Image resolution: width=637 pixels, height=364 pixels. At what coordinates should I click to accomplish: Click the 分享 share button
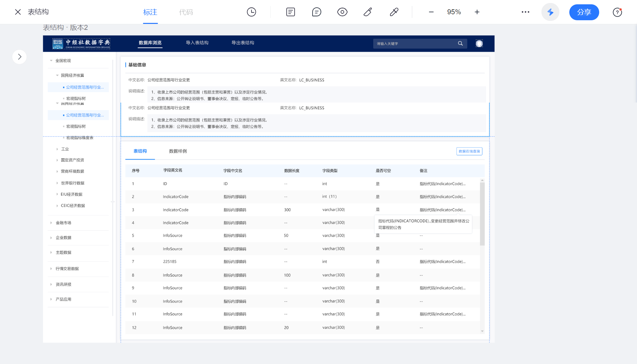(x=584, y=12)
